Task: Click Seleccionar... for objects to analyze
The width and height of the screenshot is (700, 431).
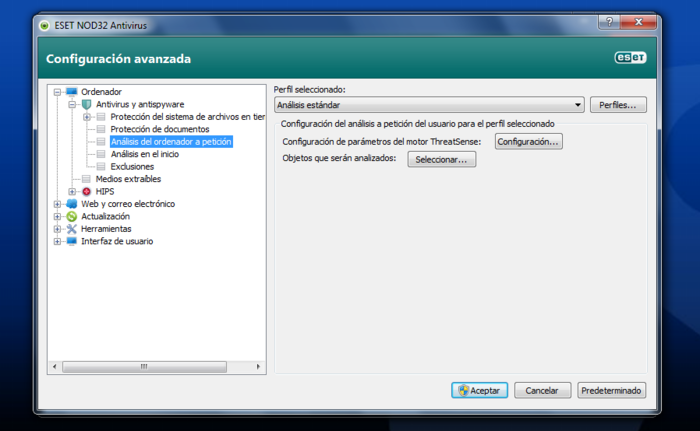Action: (x=442, y=159)
